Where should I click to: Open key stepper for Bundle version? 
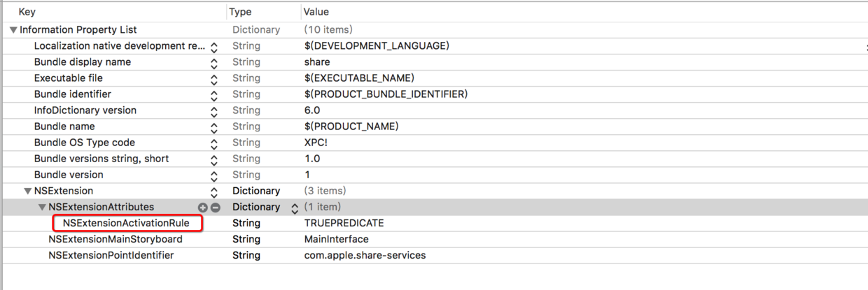214,175
